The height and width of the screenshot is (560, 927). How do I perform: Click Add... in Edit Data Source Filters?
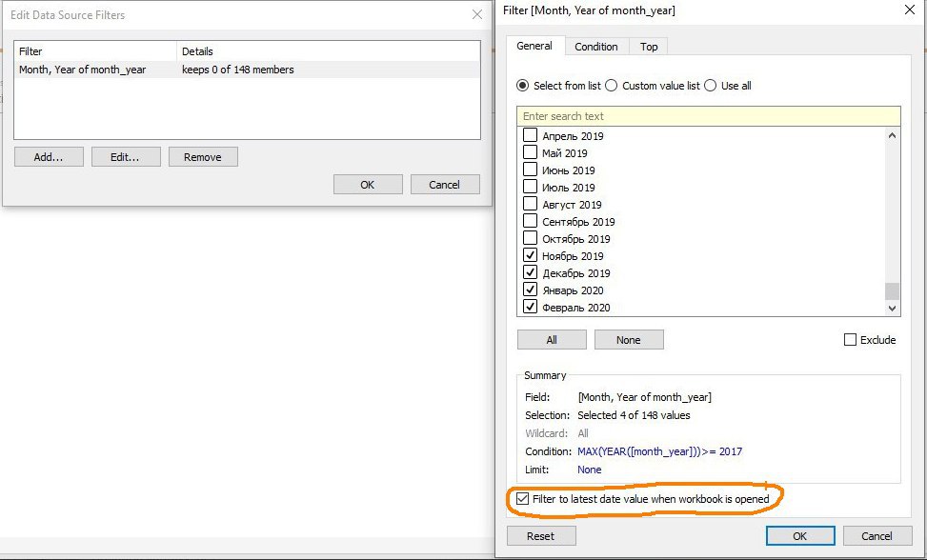click(49, 157)
